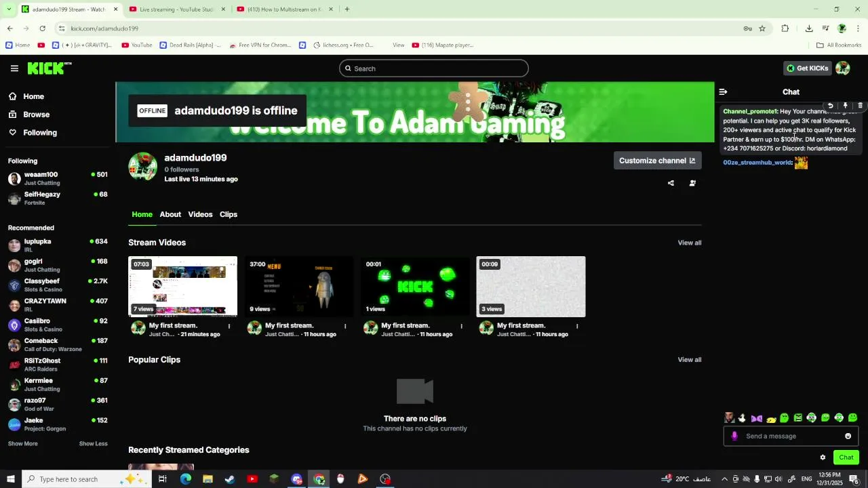Insert the purple bow emote
The height and width of the screenshot is (488, 868).
click(757, 418)
